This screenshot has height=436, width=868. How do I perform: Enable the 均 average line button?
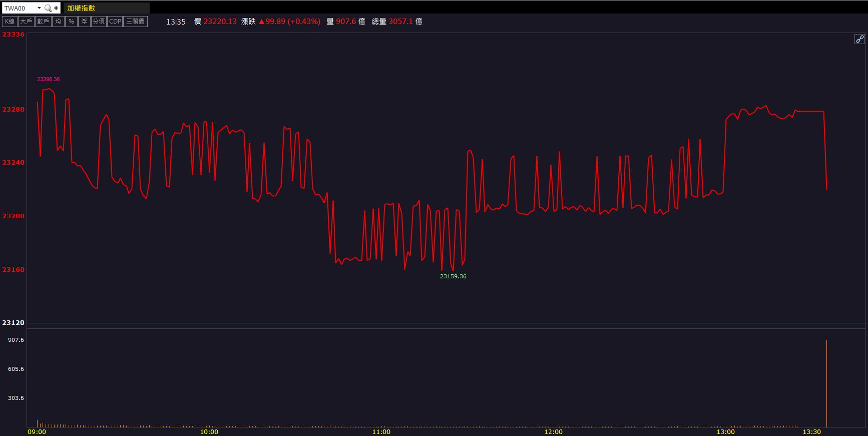(x=58, y=22)
